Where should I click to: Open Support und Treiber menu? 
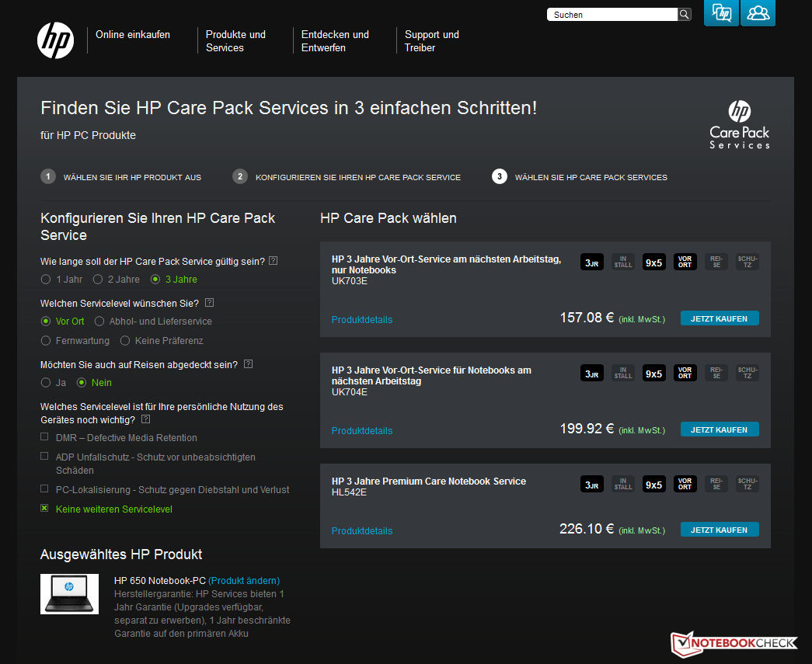(x=431, y=41)
